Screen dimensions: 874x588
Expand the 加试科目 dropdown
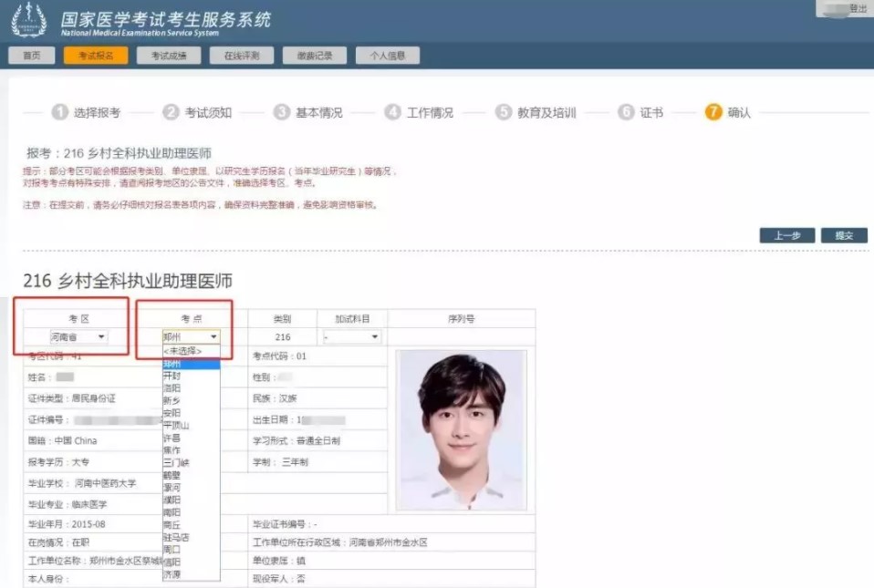point(351,337)
